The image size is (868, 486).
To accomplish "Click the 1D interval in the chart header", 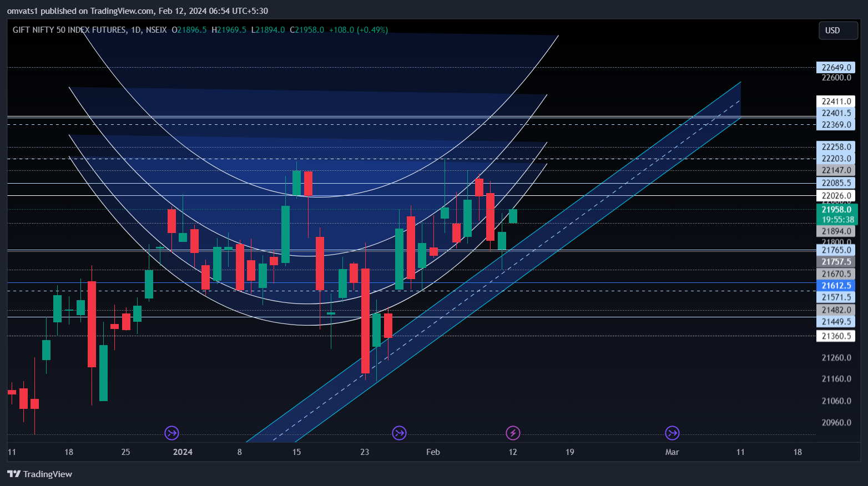I will pyautogui.click(x=136, y=30).
